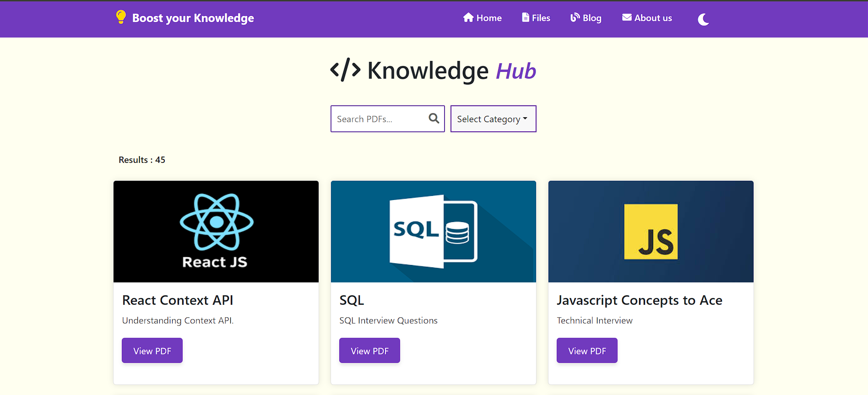Open the React JS card thumbnail

point(216,232)
